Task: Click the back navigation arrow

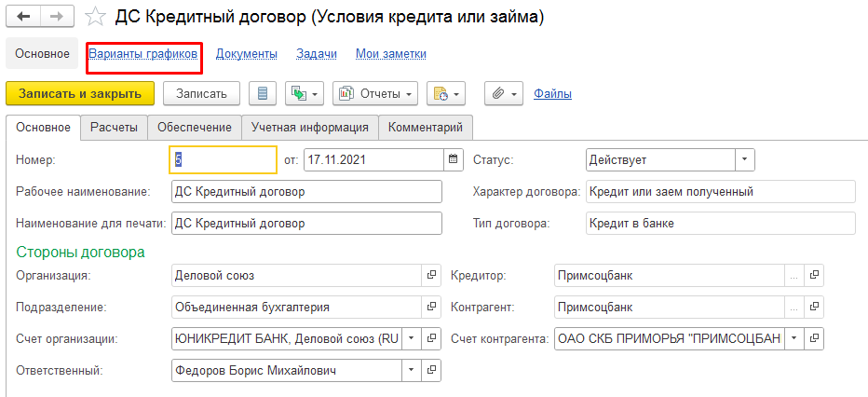Action: pos(24,18)
